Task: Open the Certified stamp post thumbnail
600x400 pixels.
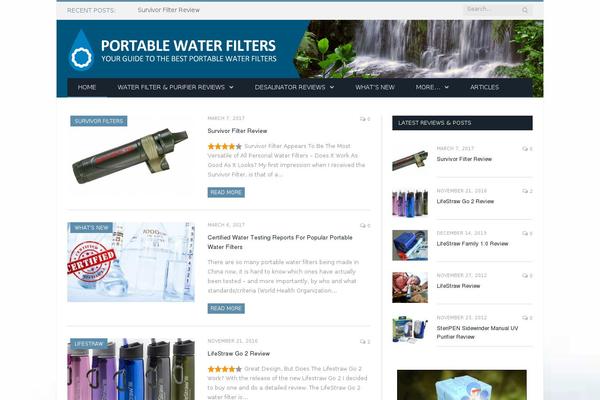Action: coord(131,262)
